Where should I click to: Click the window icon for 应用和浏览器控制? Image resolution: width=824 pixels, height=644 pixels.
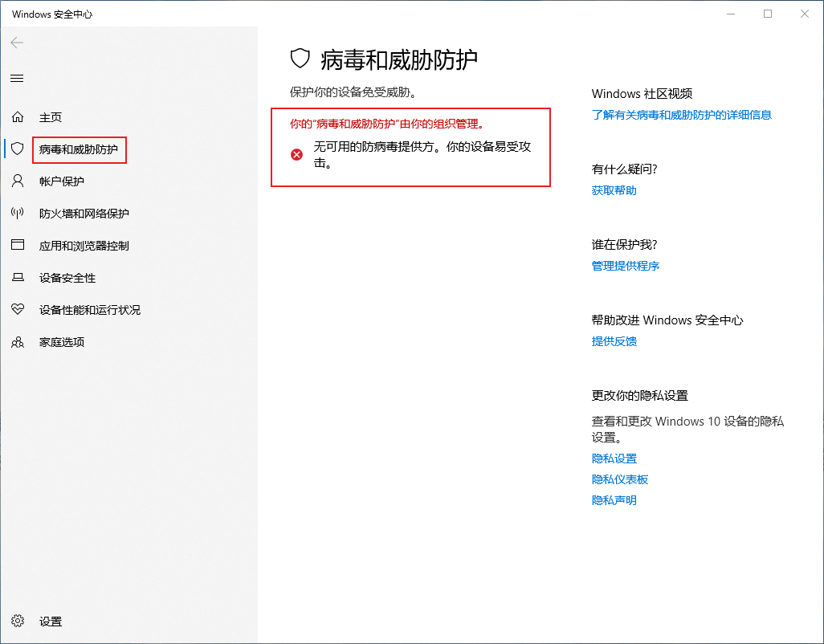(18, 245)
